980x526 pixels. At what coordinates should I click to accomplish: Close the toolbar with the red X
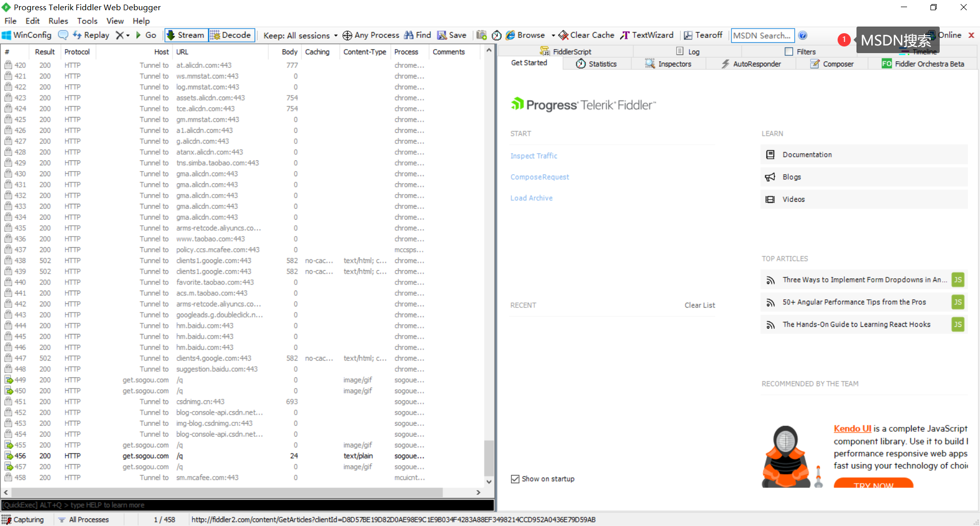click(x=971, y=35)
